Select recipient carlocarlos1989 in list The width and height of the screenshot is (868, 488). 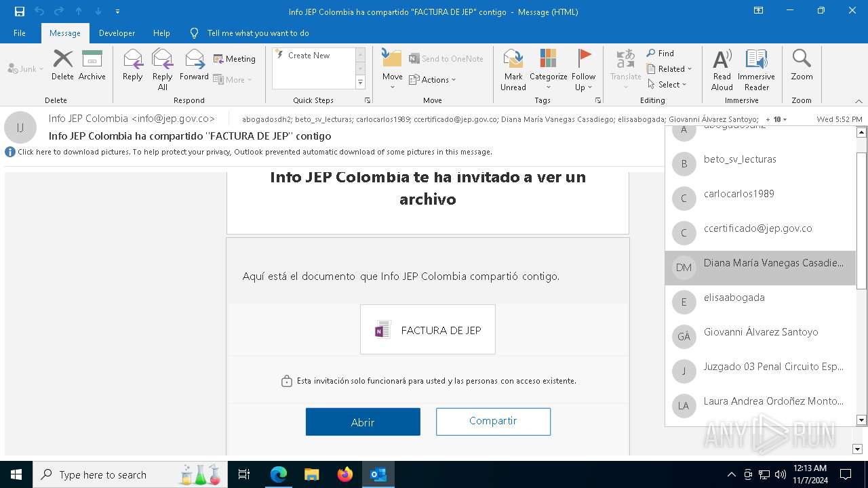point(760,198)
